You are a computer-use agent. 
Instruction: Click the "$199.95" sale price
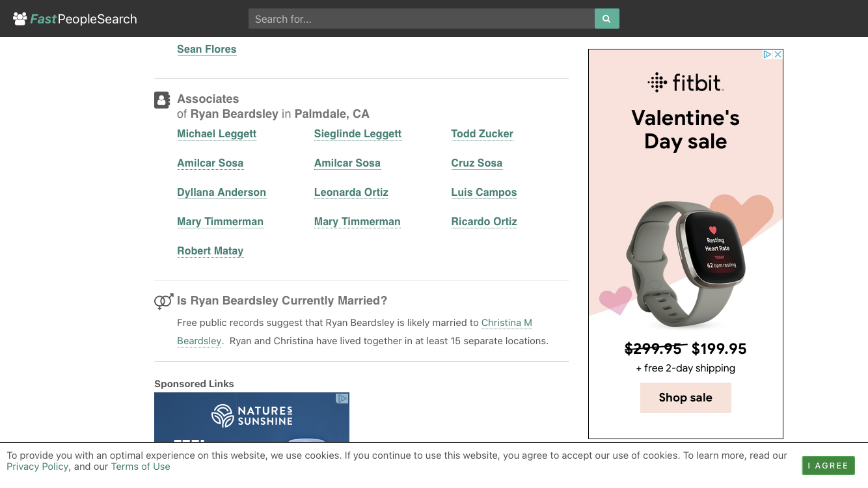(719, 349)
